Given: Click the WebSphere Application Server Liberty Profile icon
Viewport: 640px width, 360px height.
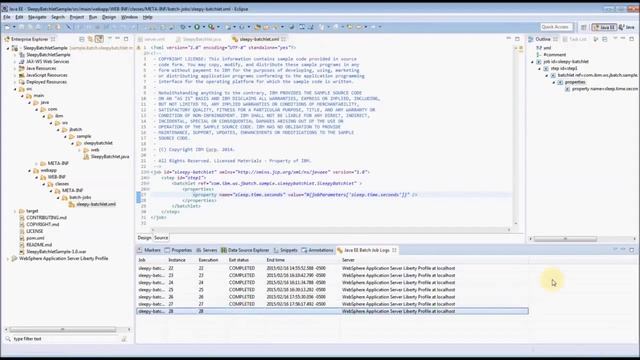Looking at the screenshot, I should click(x=15, y=258).
